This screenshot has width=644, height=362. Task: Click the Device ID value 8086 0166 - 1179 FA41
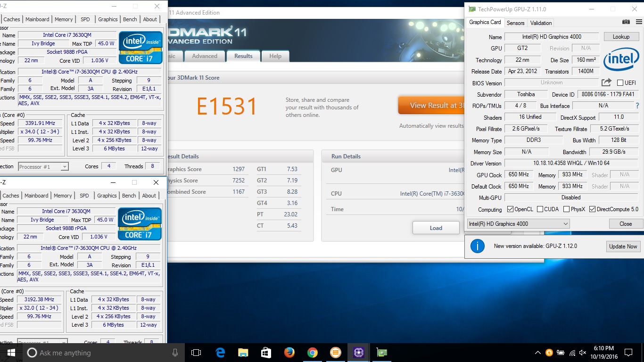[608, 94]
